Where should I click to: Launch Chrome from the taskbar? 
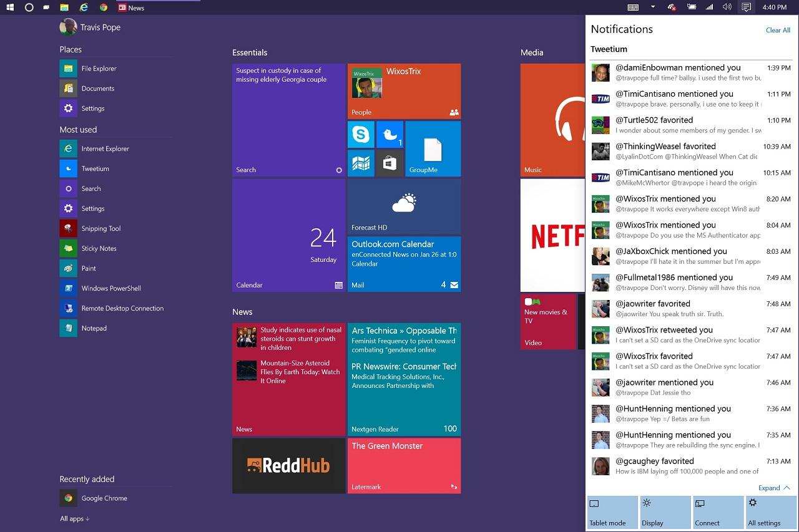pyautogui.click(x=104, y=7)
